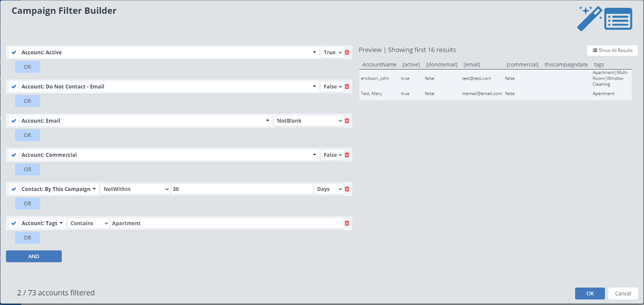This screenshot has width=644, height=305.
Task: Open the NotBlank condition dropdown
Action: (309, 121)
